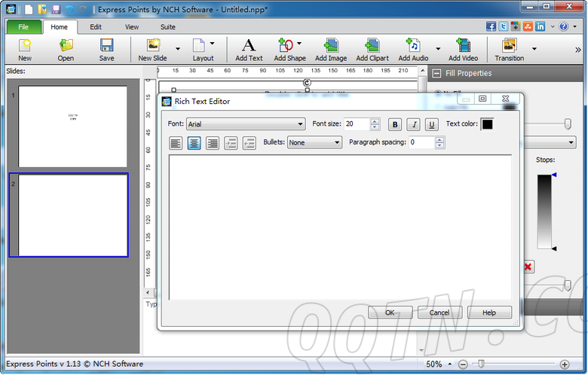Viewport: 588px width, 375px height.
Task: Click the Cancel button
Action: (439, 312)
